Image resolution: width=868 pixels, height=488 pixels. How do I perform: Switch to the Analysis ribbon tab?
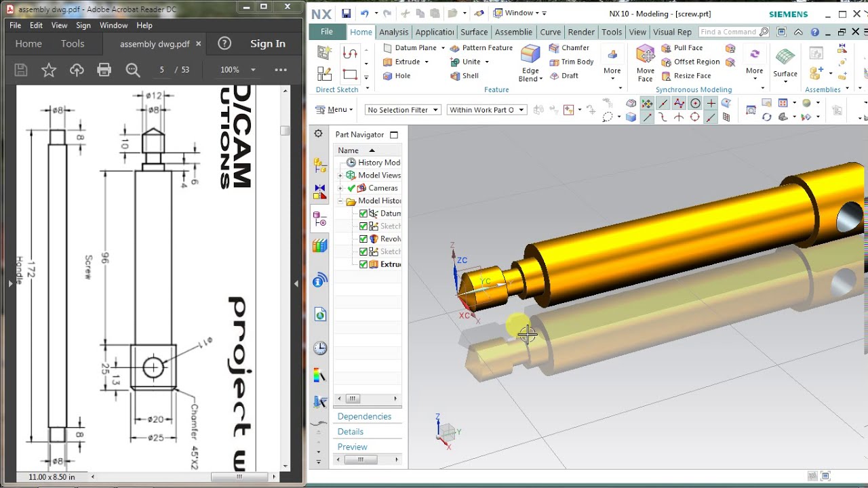(394, 32)
